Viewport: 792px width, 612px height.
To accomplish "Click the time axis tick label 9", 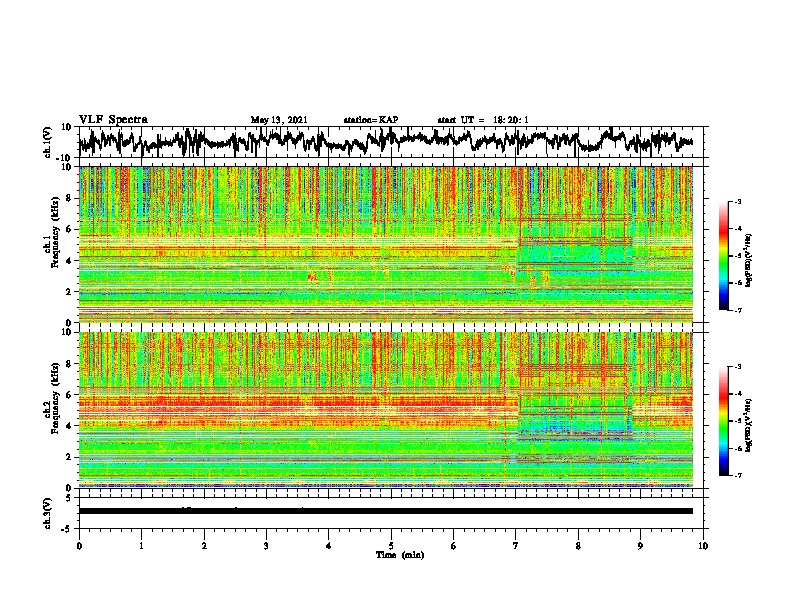I will [640, 546].
